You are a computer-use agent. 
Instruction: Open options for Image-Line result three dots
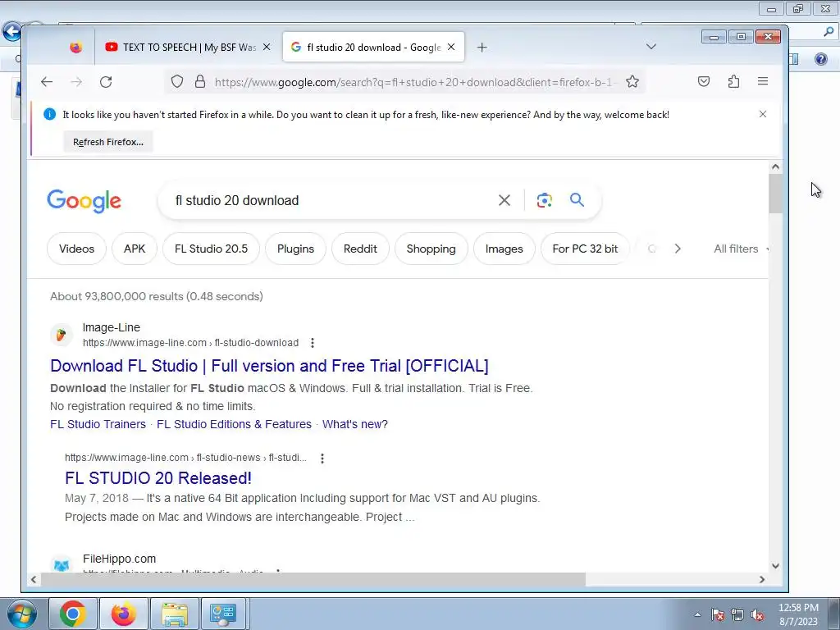click(313, 343)
